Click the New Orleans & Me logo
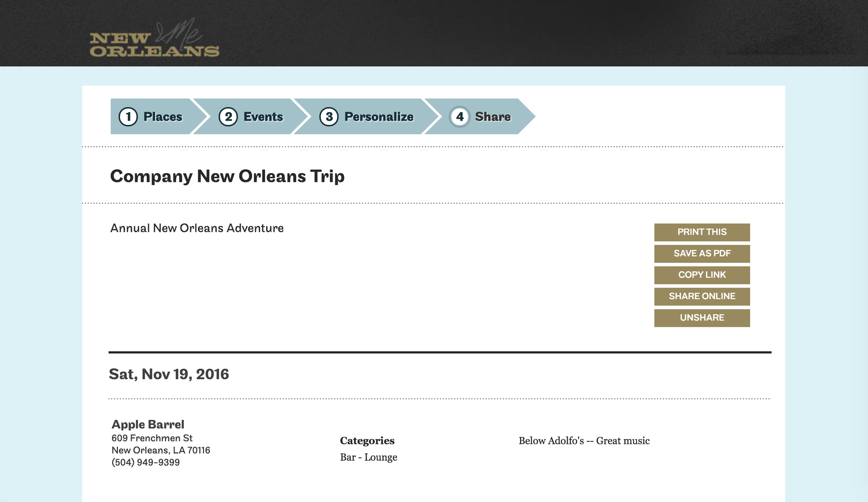Screen dimensions: 868x502 (x=154, y=38)
